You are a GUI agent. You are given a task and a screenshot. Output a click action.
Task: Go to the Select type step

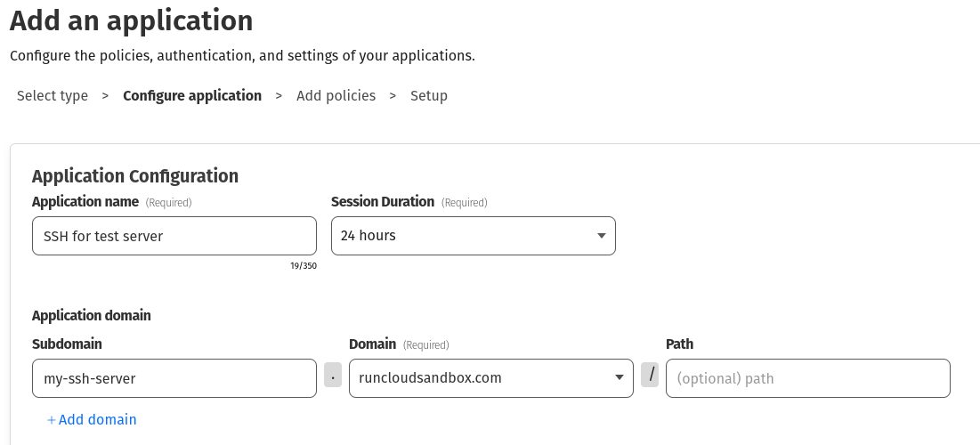pyautogui.click(x=53, y=96)
